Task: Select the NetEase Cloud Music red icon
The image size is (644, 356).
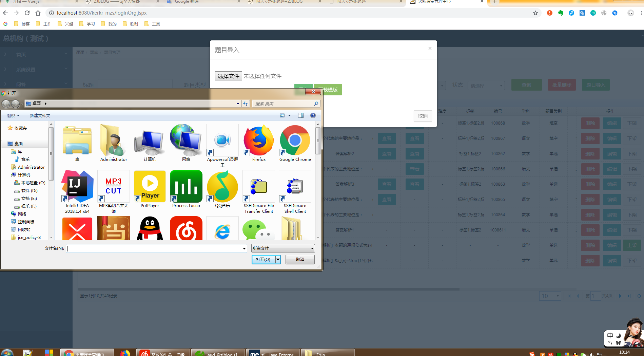Action: click(x=186, y=228)
